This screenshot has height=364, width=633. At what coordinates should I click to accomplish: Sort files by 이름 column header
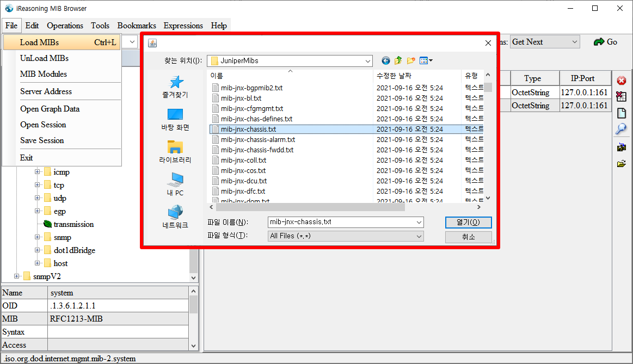coord(290,76)
